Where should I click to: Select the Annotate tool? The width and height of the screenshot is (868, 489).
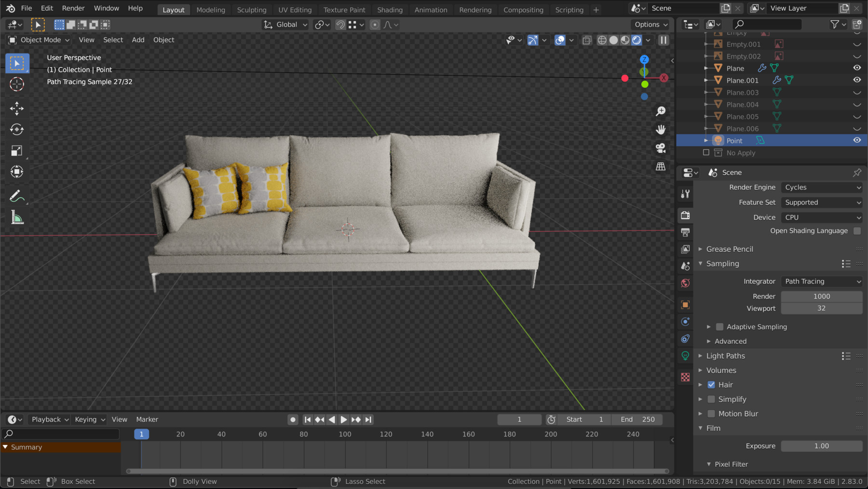point(16,196)
